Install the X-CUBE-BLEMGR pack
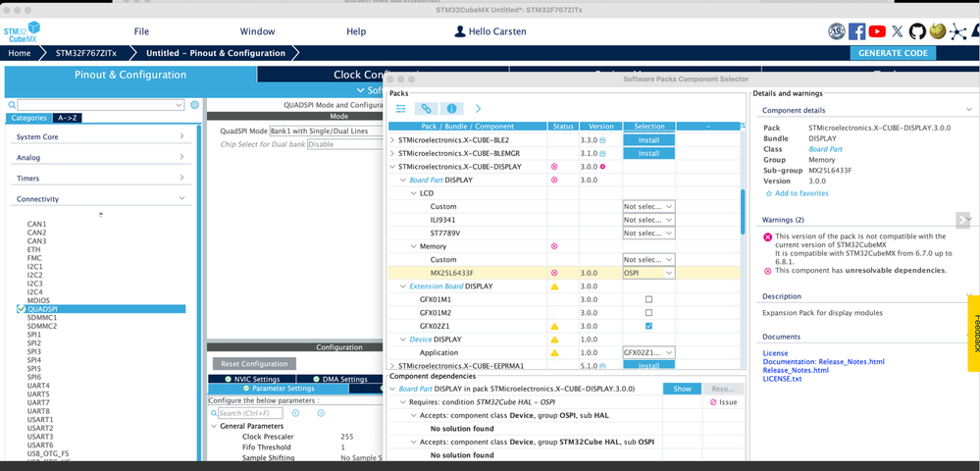This screenshot has height=471, width=980. pyautogui.click(x=648, y=153)
